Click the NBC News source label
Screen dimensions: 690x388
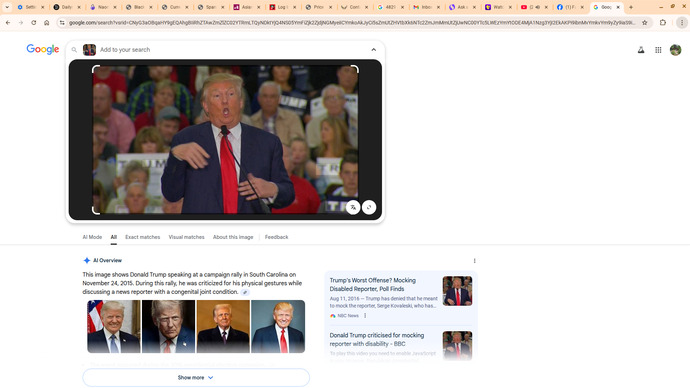coord(344,315)
